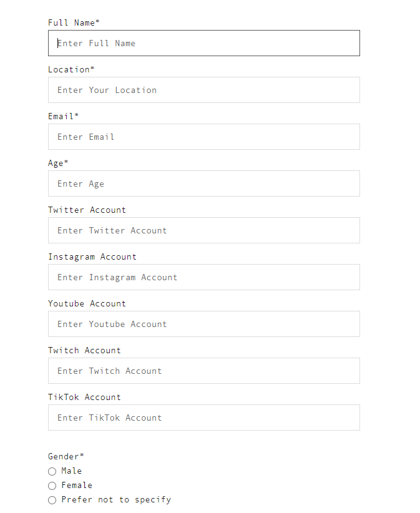420x513 pixels.
Task: Click the Full Name input field
Action: (x=204, y=43)
